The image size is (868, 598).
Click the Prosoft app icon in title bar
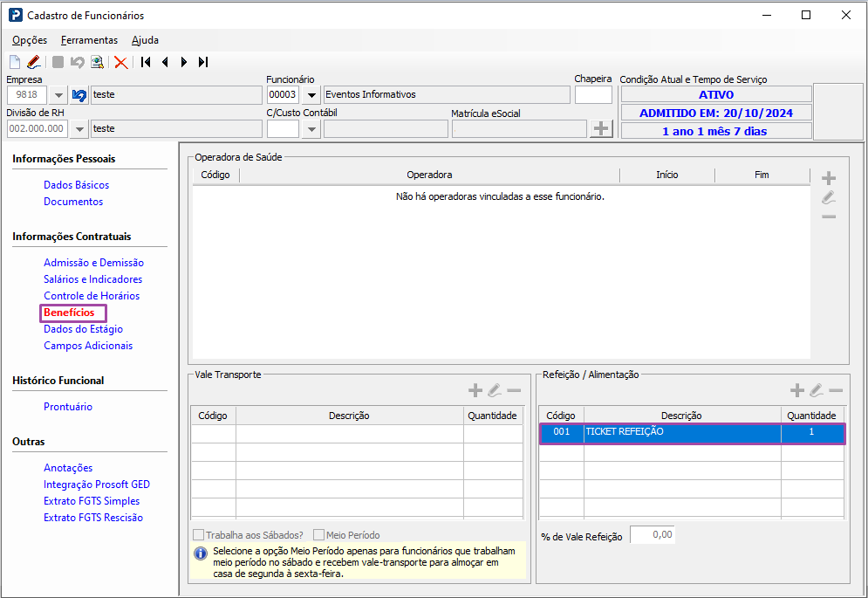coord(16,15)
